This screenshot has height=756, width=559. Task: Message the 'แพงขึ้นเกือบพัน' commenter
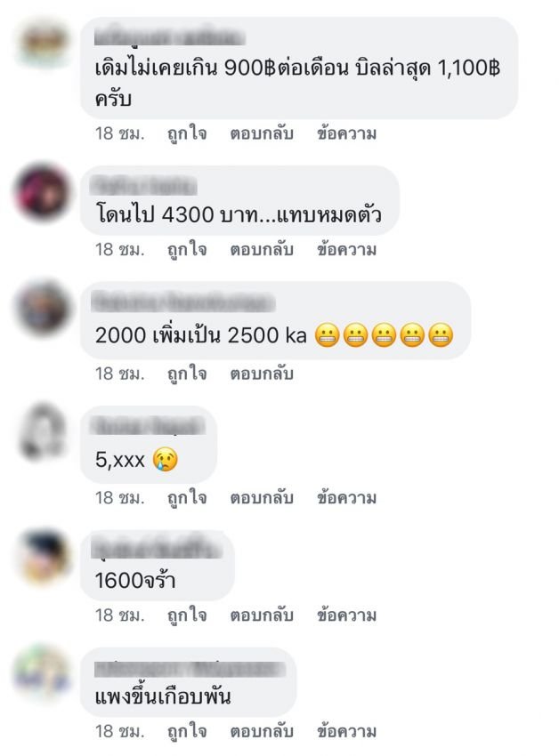[x=346, y=731]
